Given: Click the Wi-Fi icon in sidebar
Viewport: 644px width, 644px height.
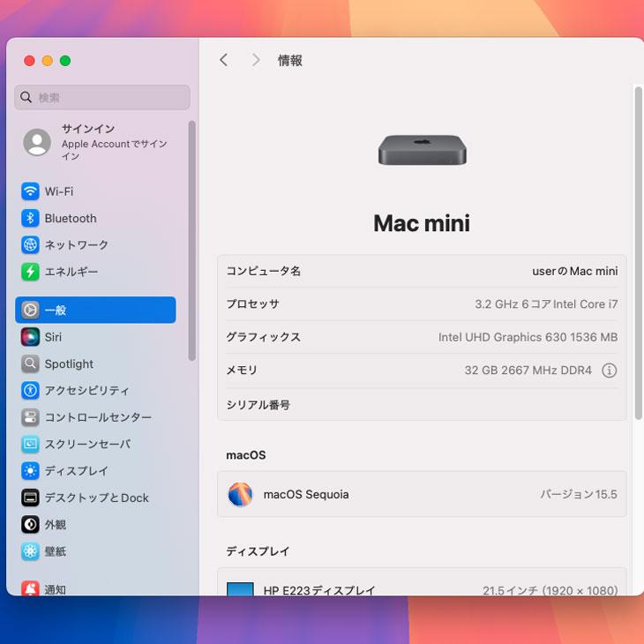Looking at the screenshot, I should pyautogui.click(x=31, y=191).
